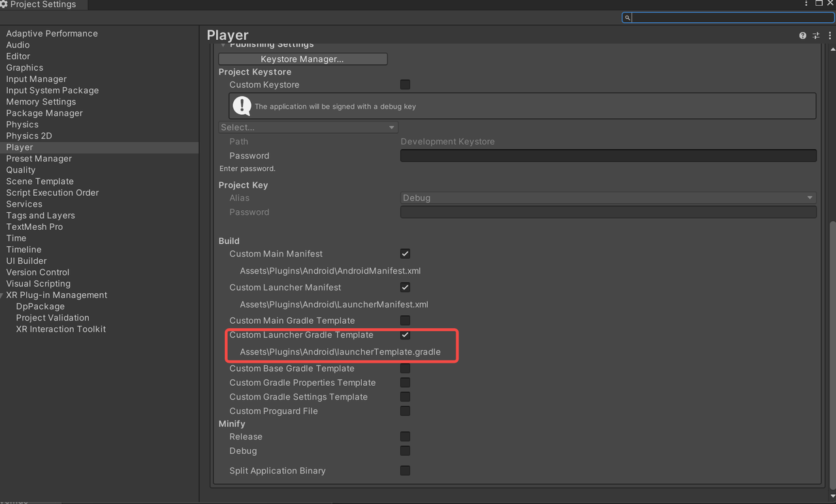
Task: Select Graphics in the settings sidebar
Action: coord(24,67)
